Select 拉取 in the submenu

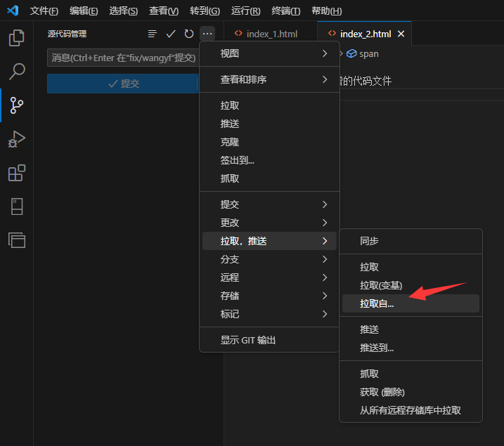click(x=411, y=267)
